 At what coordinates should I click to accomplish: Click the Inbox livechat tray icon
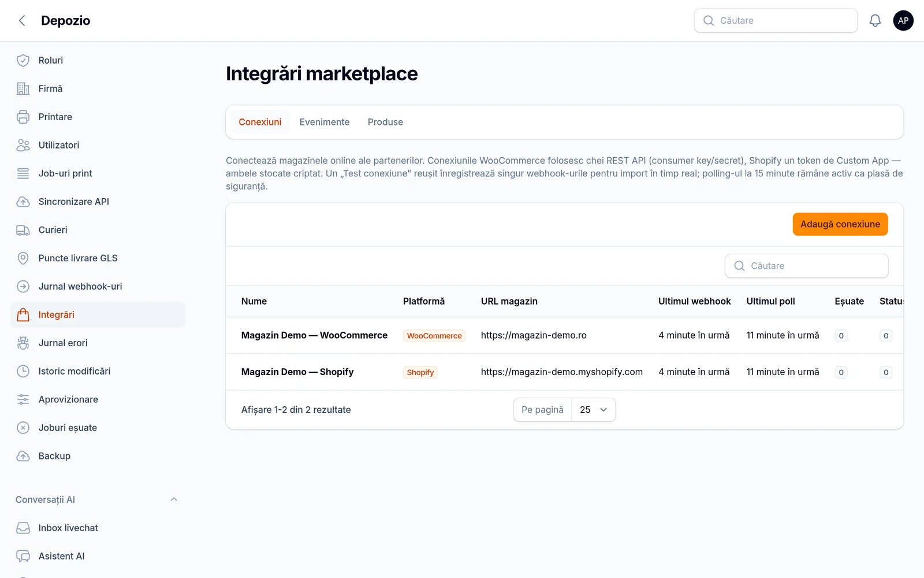click(x=23, y=528)
